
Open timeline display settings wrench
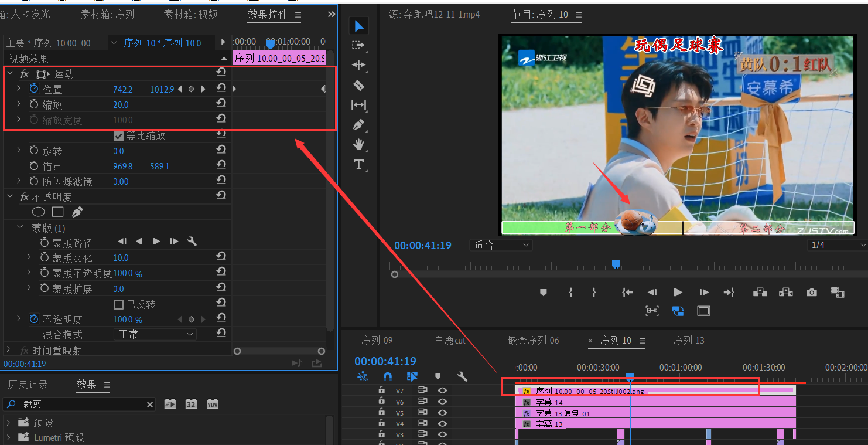[x=462, y=376]
